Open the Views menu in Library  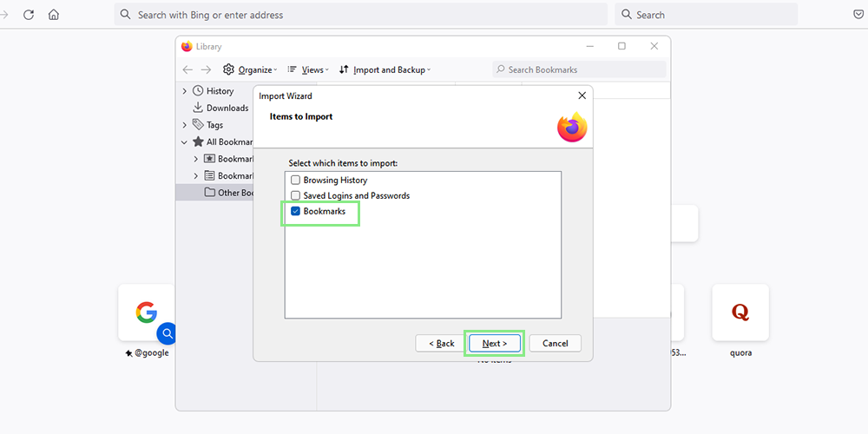tap(308, 69)
